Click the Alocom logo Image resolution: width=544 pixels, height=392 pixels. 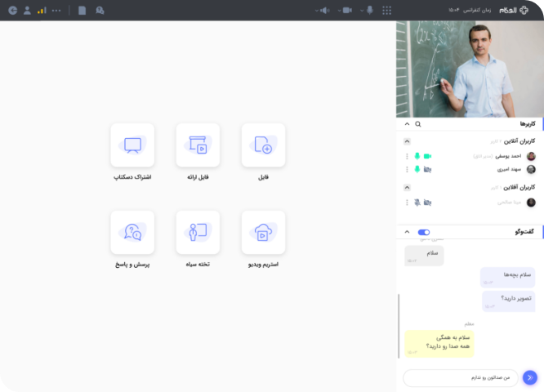(514, 11)
